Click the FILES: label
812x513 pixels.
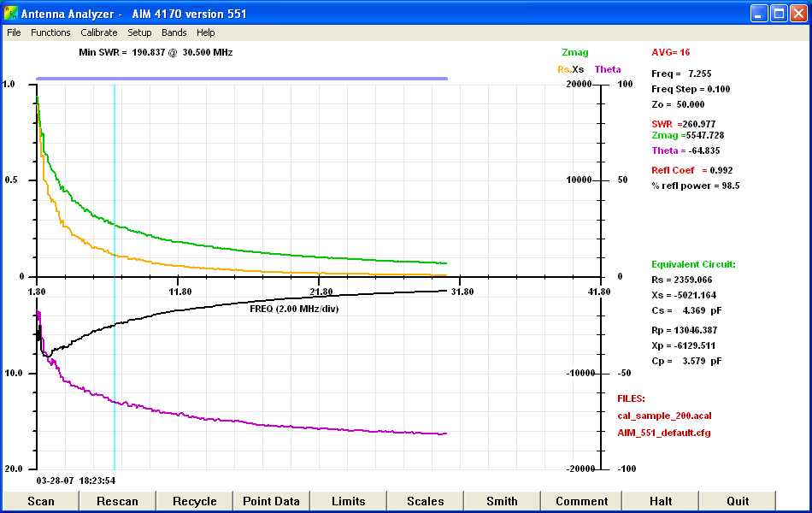[x=632, y=398]
